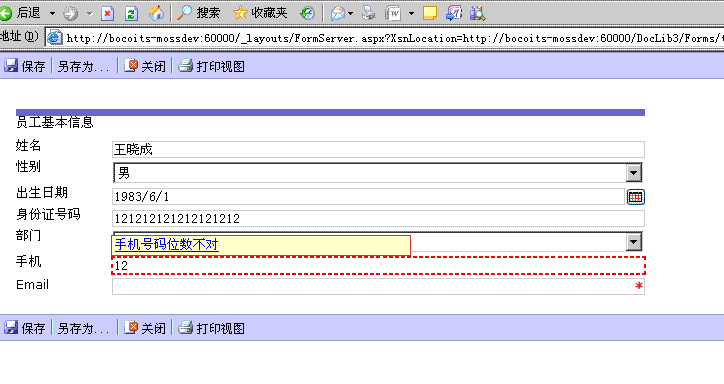Open the calendar date picker icon
This screenshot has height=384, width=724.
pos(635,197)
